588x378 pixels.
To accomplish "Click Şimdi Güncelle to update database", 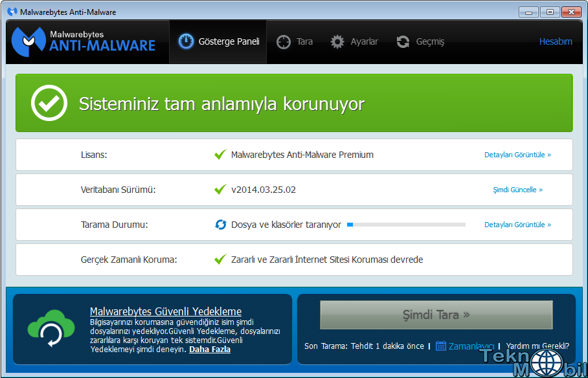I will click(x=517, y=190).
